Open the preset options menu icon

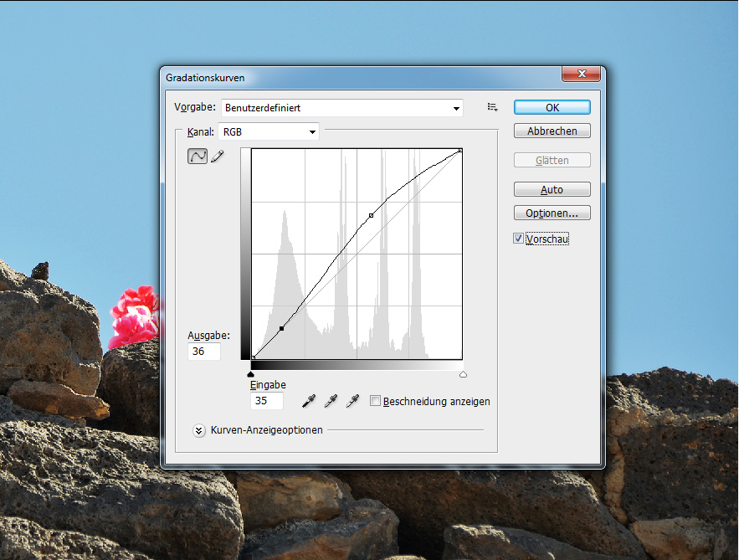[x=492, y=107]
